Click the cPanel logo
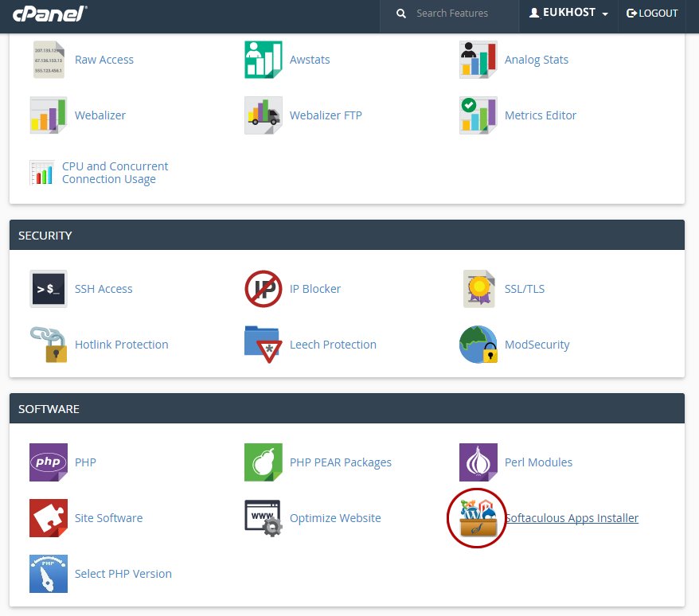Viewport: 699px width, 616px height. pyautogui.click(x=50, y=14)
